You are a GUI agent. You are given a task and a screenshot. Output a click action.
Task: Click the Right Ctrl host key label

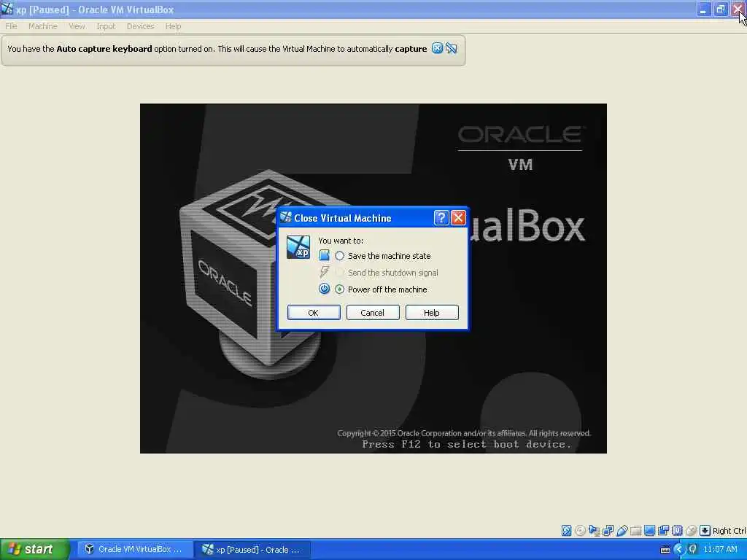click(x=729, y=531)
